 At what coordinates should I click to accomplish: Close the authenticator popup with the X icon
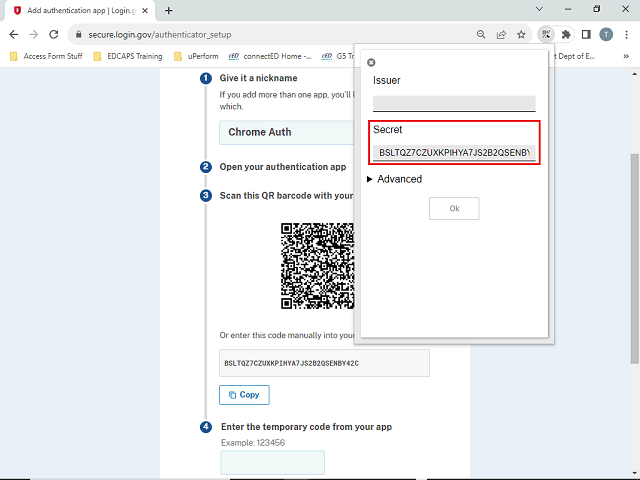[x=372, y=62]
